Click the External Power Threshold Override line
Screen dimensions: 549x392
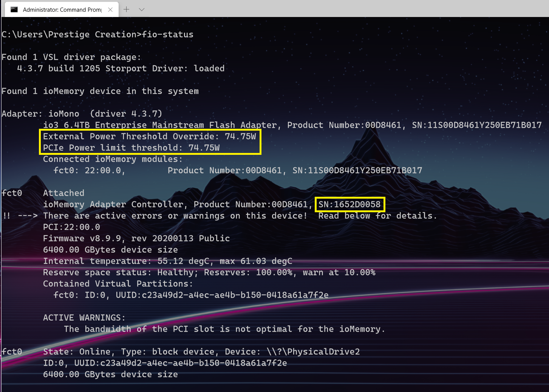pos(149,136)
